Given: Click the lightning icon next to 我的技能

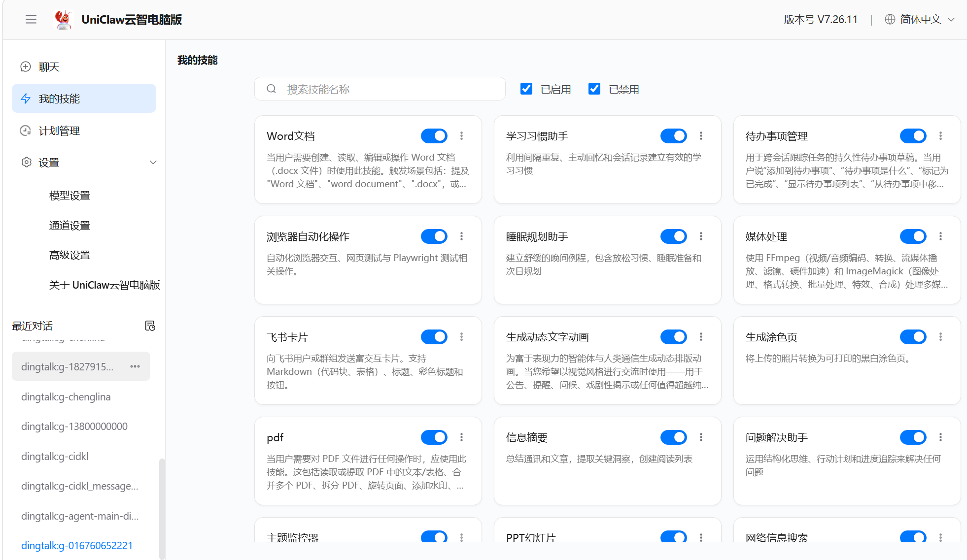Looking at the screenshot, I should coord(25,99).
